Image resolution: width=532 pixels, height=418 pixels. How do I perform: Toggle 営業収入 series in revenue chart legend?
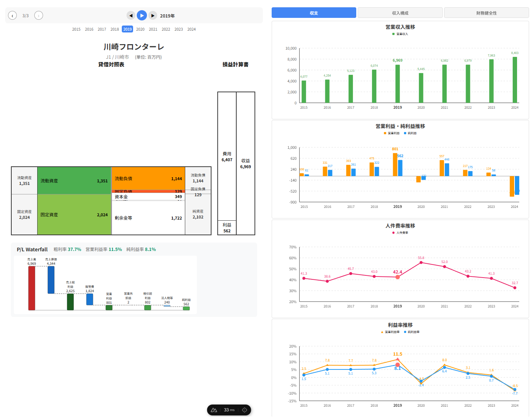click(400, 34)
